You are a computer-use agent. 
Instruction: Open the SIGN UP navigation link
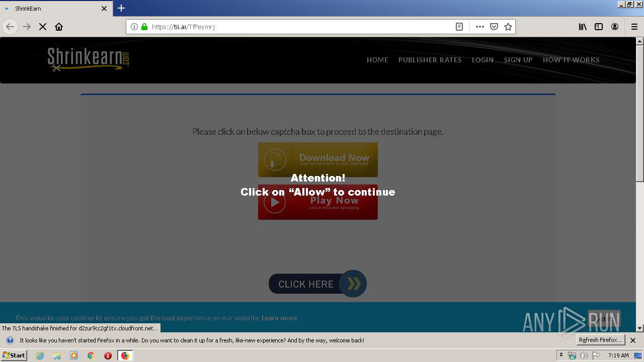[x=518, y=60]
